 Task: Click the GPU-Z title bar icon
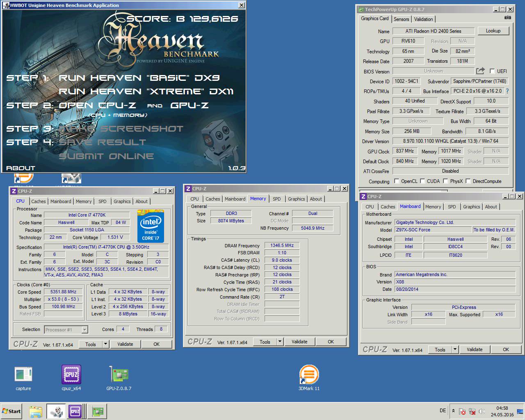coord(361,9)
